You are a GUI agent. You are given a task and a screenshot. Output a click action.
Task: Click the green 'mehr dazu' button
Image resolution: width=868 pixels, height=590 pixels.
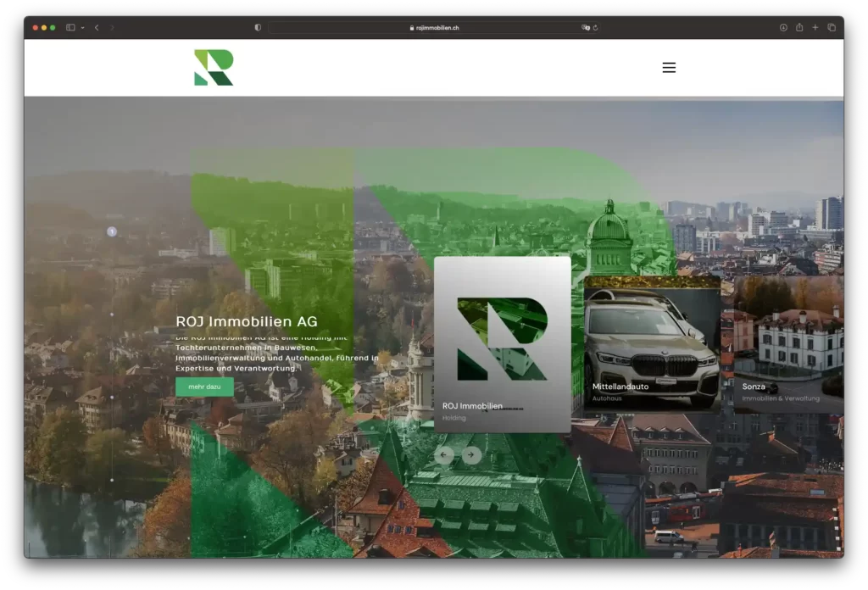point(204,387)
